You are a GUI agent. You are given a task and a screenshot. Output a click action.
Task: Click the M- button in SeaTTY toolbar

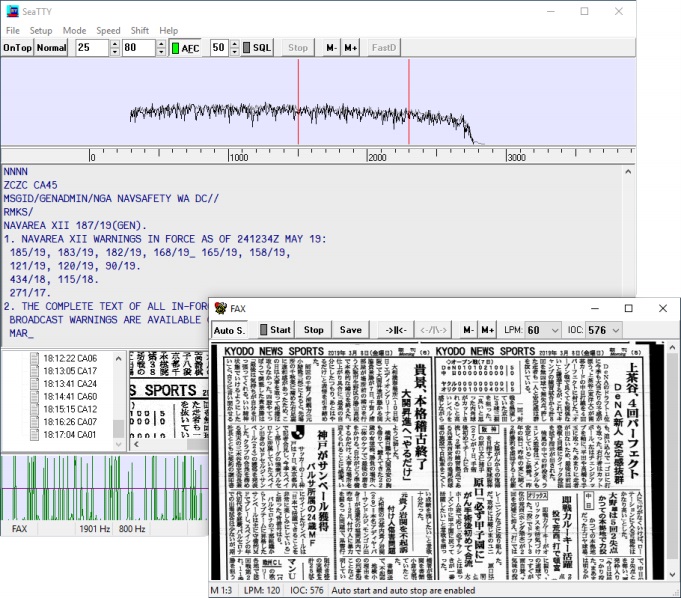pos(332,48)
